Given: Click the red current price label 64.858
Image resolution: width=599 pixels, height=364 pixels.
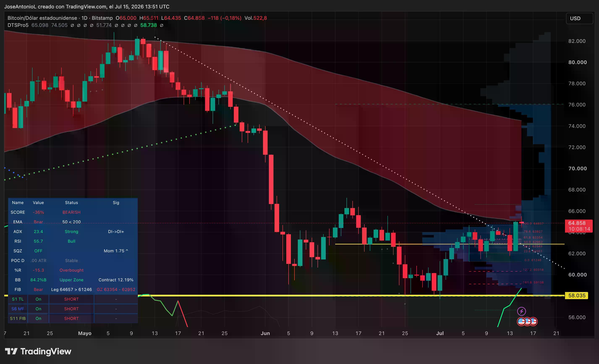Looking at the screenshot, I should pos(577,223).
